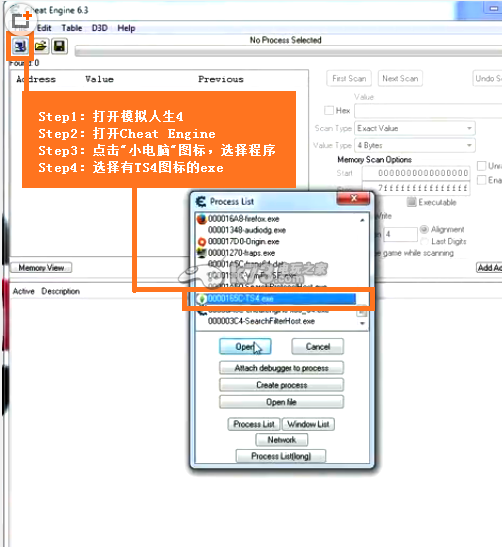Open the Help menu
502x547 pixels.
click(x=126, y=28)
